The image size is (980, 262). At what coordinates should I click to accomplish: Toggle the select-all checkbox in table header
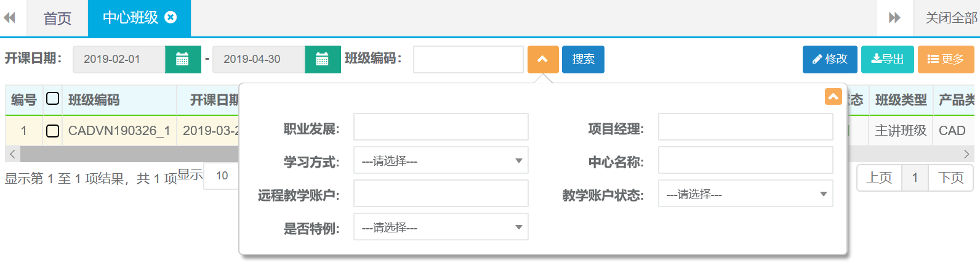pyautogui.click(x=52, y=99)
